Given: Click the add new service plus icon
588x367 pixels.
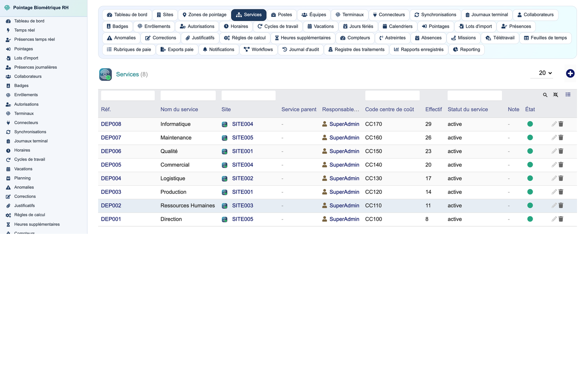Looking at the screenshot, I should click(570, 74).
